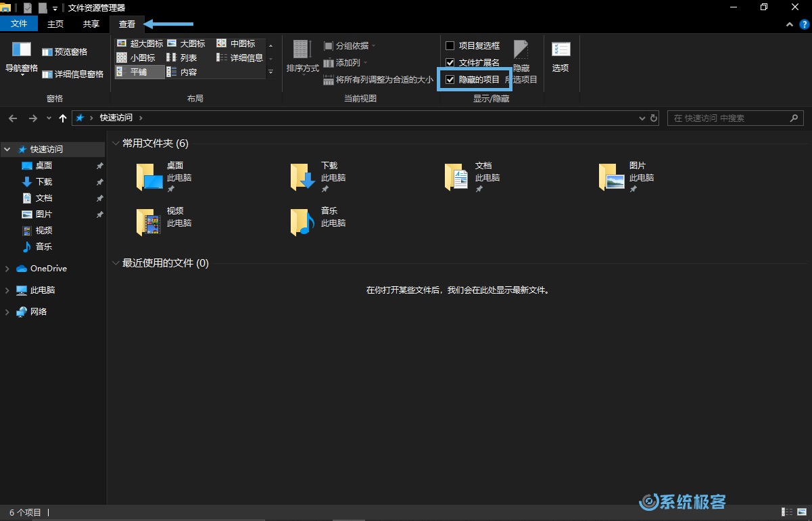Click the 快速访问 breadcrumb in address bar

pos(116,118)
